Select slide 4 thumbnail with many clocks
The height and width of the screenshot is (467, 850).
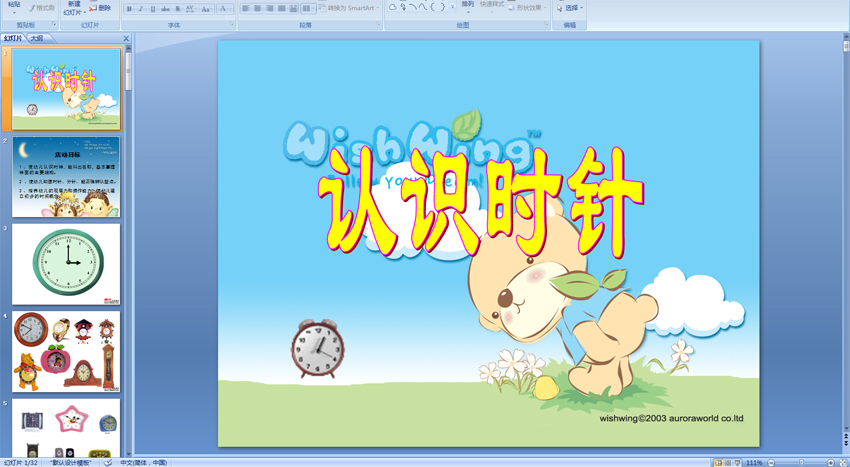tap(66, 351)
